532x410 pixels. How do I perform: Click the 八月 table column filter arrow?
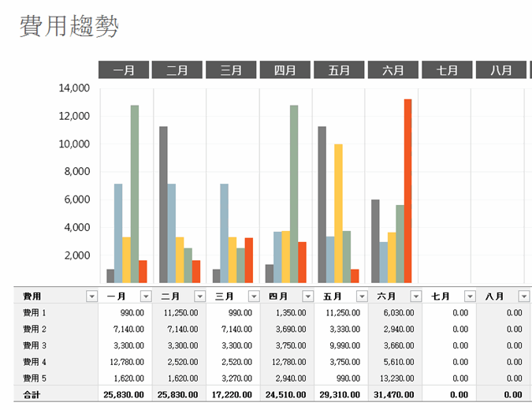click(x=524, y=296)
